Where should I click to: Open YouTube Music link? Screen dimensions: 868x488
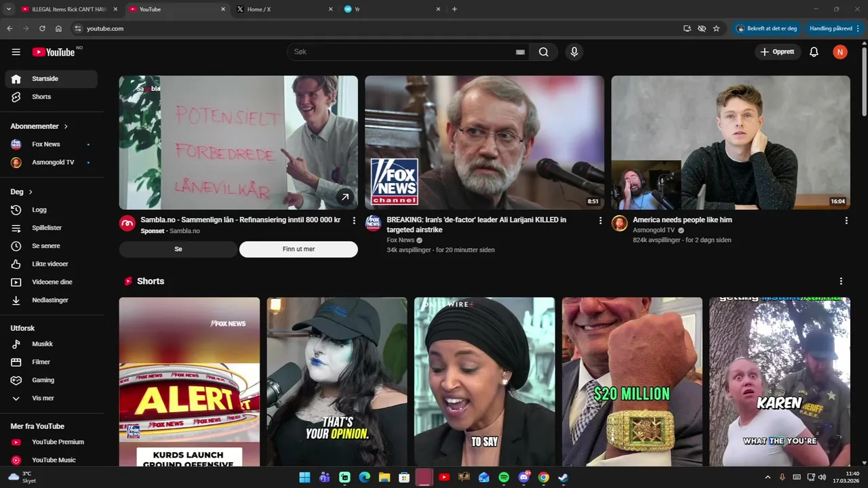tap(52, 460)
